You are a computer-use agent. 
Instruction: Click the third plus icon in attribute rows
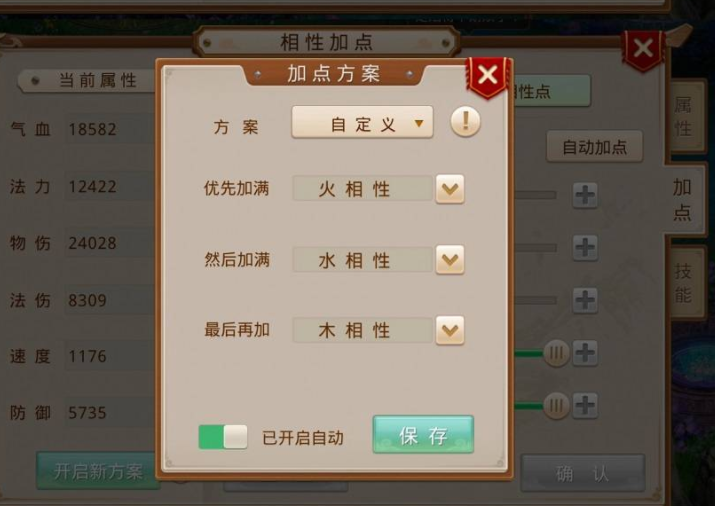tap(585, 300)
